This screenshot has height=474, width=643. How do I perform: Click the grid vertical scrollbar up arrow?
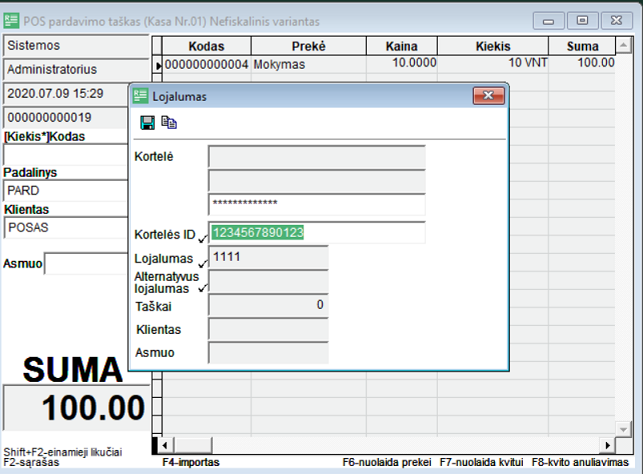coord(623,45)
